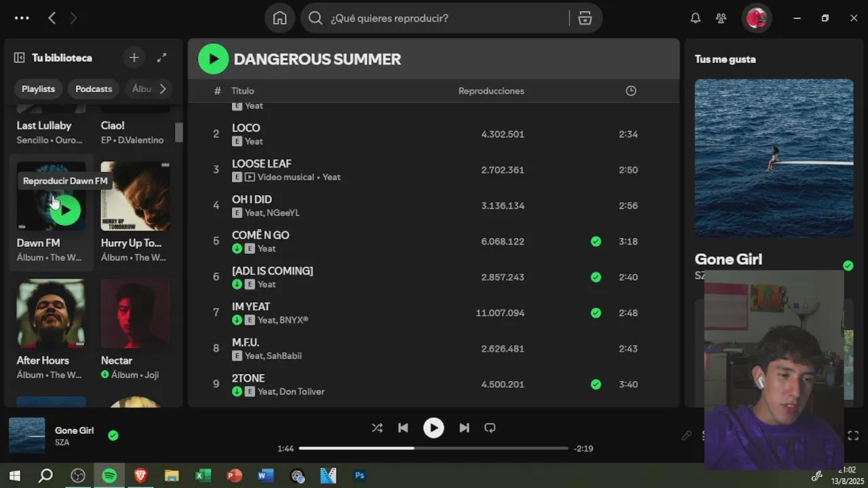Select Podcasts filter chip

point(94,89)
